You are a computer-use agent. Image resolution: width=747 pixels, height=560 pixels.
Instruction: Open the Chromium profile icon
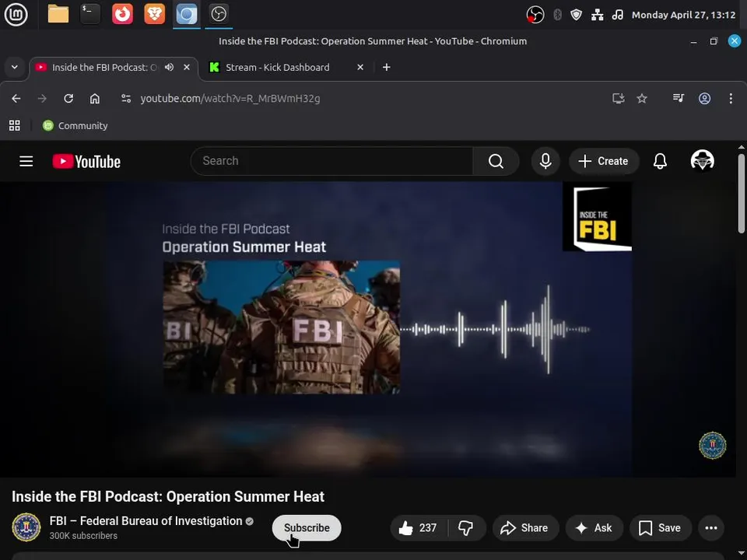click(705, 99)
